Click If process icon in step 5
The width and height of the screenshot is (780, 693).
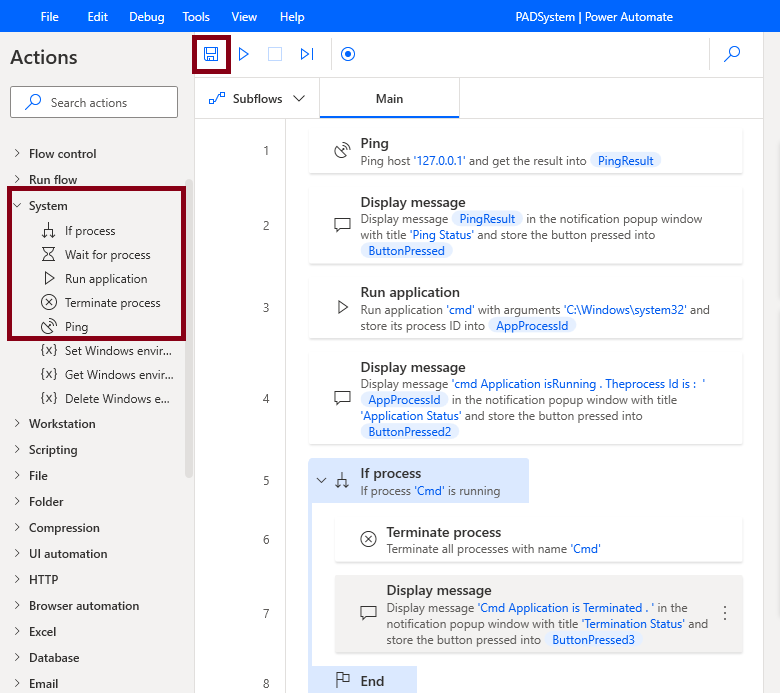[342, 481]
